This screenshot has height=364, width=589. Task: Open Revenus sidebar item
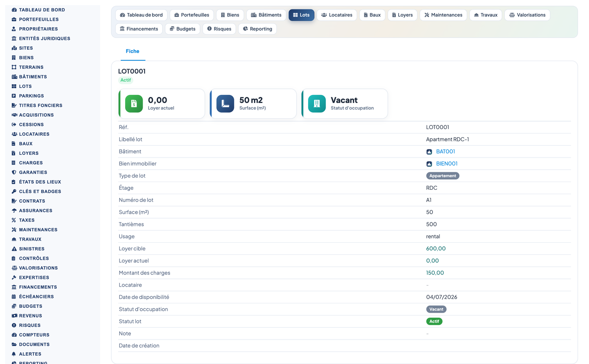(x=27, y=316)
